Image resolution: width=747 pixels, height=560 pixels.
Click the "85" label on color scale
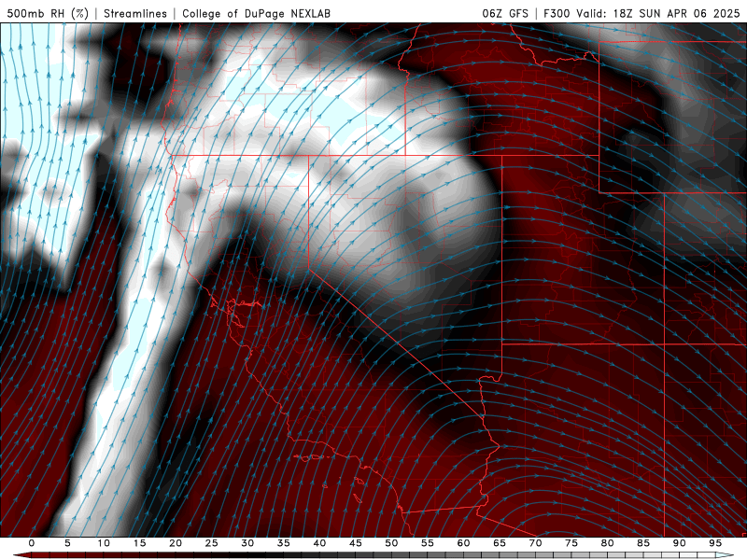(x=643, y=543)
